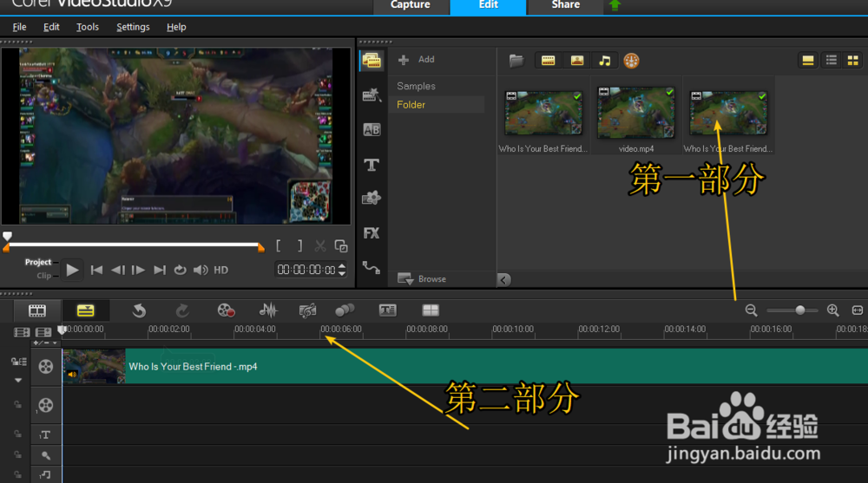The image size is (868, 483).
Task: Open the Settings menu
Action: (x=133, y=27)
